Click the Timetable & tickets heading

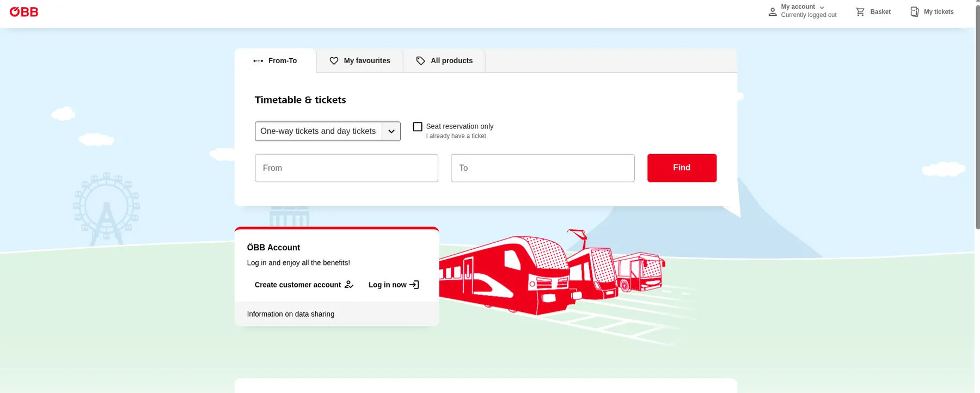pos(301,100)
